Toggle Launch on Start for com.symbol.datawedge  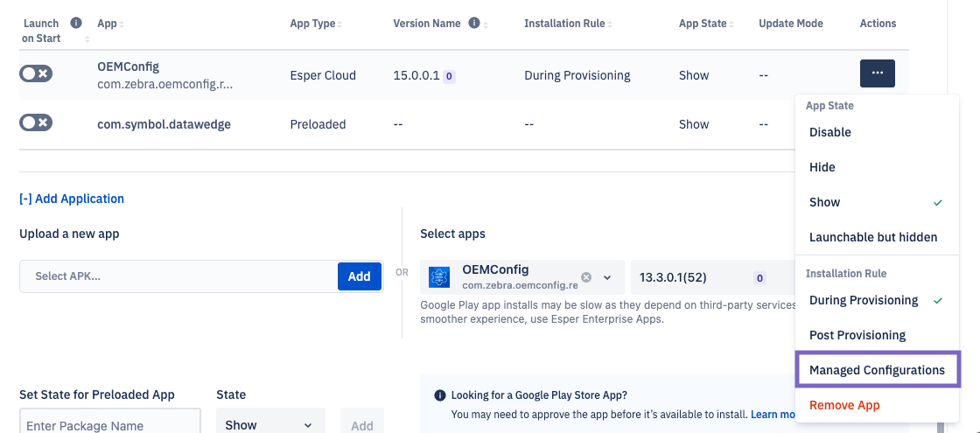pos(36,122)
